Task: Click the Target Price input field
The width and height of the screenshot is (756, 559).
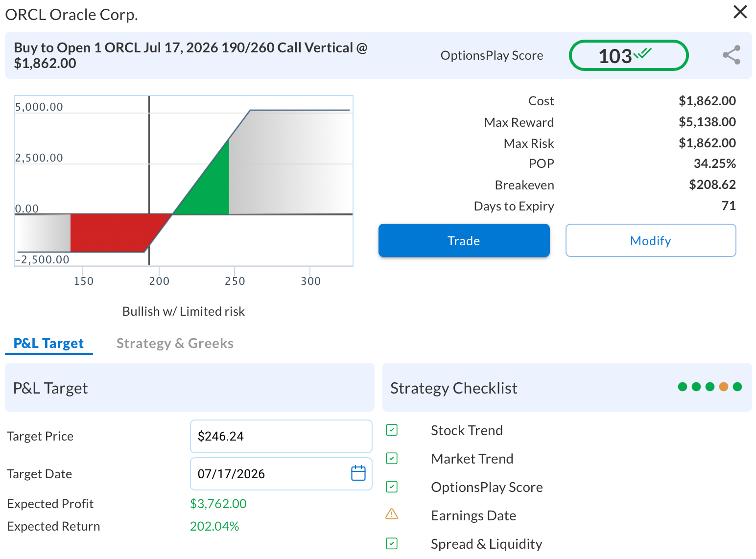Action: [281, 436]
